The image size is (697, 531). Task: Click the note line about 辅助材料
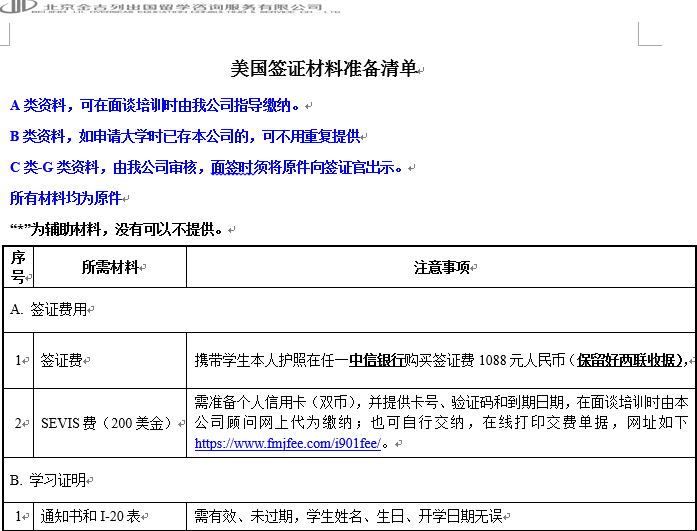115,229
